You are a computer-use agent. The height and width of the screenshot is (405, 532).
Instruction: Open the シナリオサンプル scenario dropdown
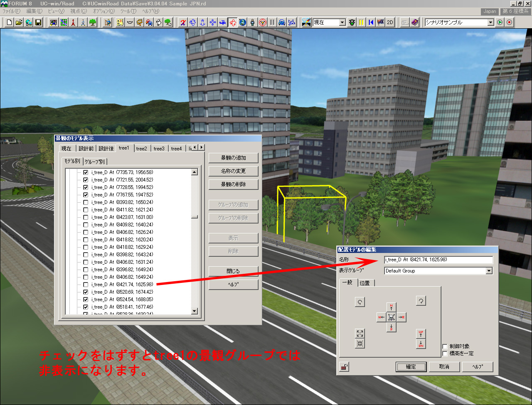(x=490, y=22)
